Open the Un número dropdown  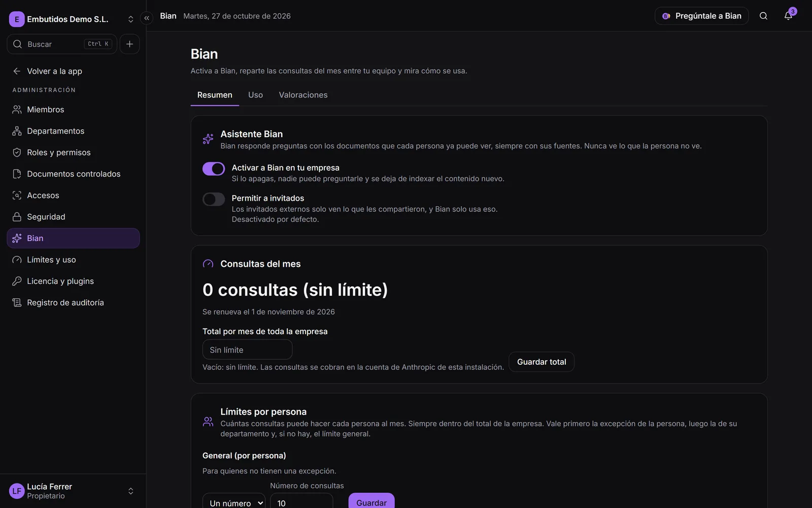[x=234, y=502]
